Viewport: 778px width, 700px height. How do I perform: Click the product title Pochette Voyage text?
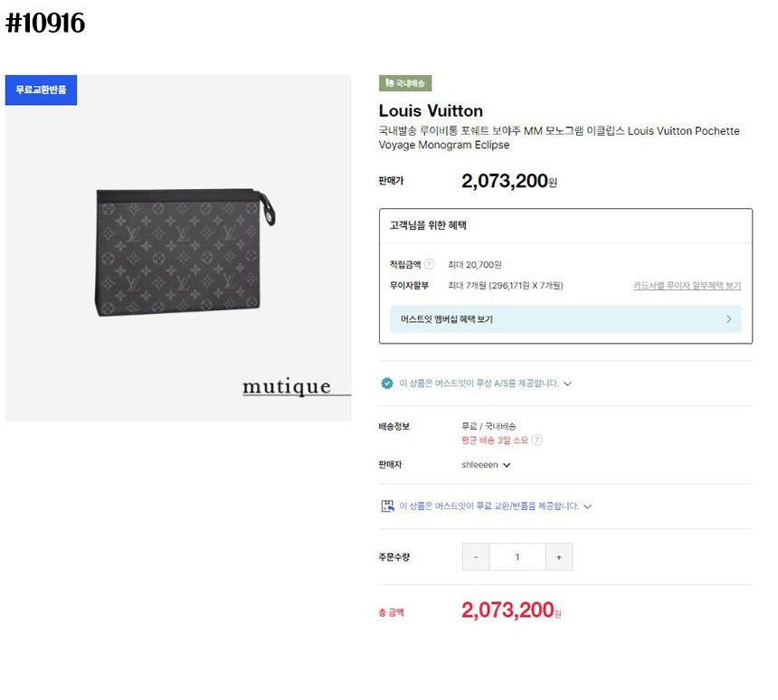[x=558, y=137]
